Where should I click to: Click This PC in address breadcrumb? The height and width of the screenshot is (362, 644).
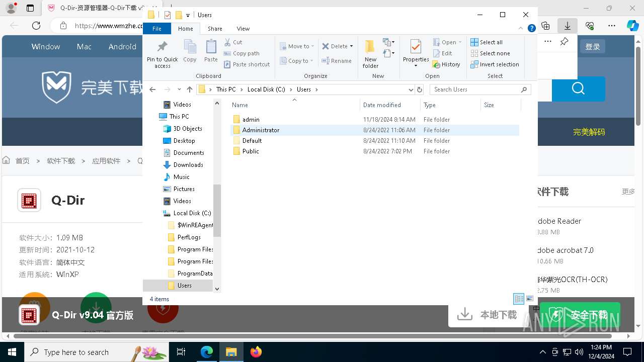point(226,89)
